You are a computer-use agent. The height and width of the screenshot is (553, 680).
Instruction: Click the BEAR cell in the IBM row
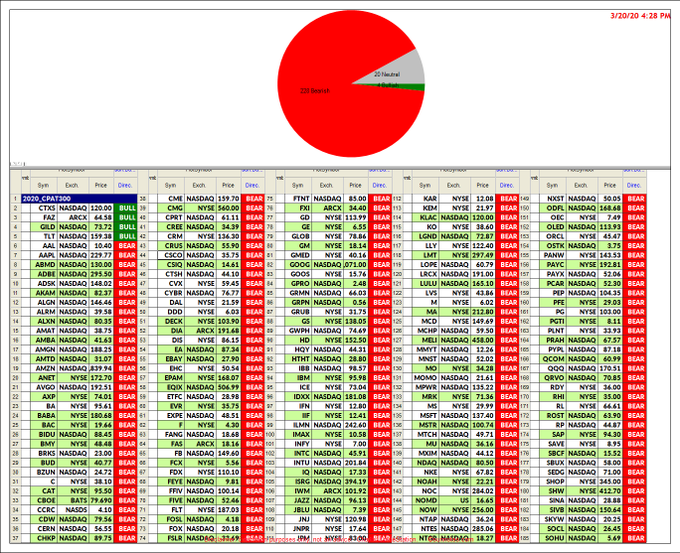pyautogui.click(x=380, y=378)
